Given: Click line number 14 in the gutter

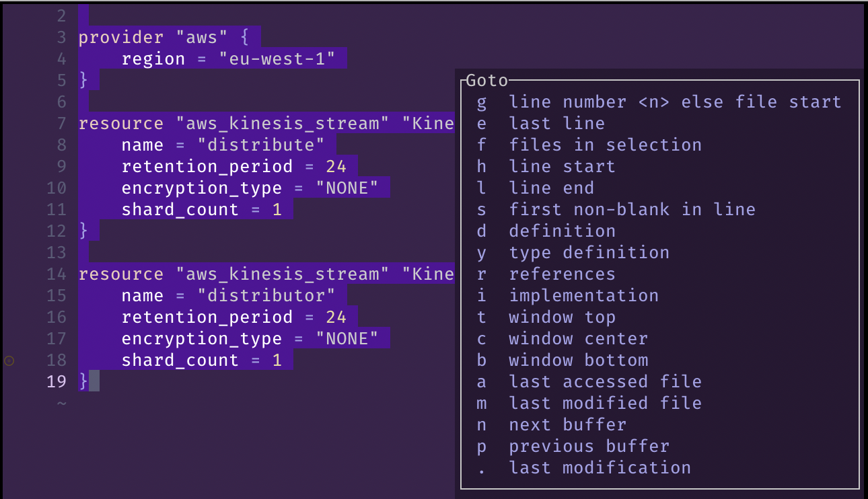Looking at the screenshot, I should click(57, 274).
